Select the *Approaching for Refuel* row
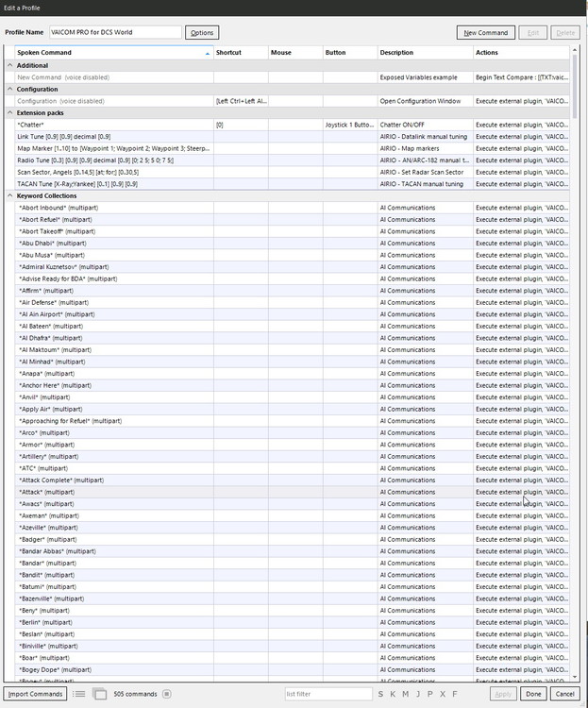 pos(293,421)
